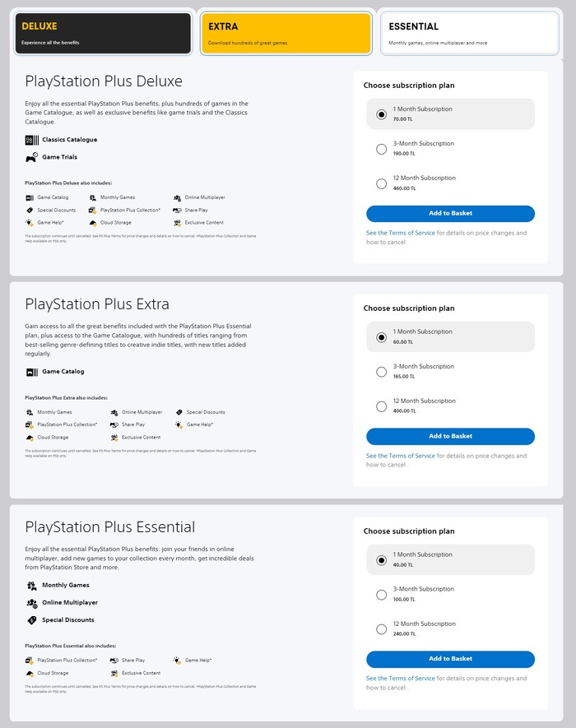The image size is (576, 728).
Task: Click the Game Catalog icon in Extra
Action: (x=31, y=372)
